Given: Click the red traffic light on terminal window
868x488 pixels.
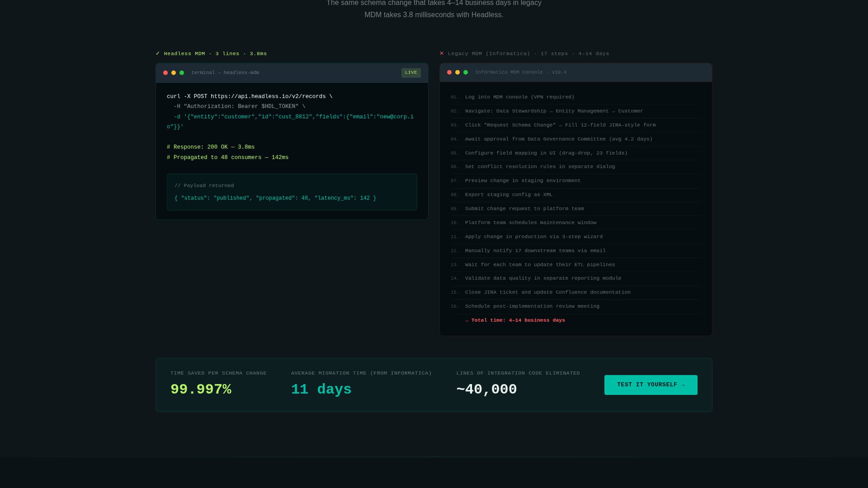Looking at the screenshot, I should pos(165,72).
